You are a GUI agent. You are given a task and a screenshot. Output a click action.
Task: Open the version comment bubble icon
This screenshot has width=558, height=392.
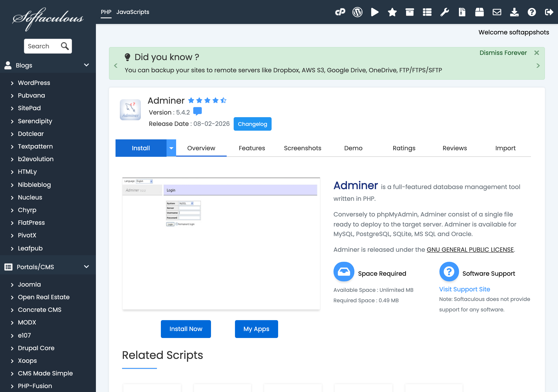click(x=197, y=112)
